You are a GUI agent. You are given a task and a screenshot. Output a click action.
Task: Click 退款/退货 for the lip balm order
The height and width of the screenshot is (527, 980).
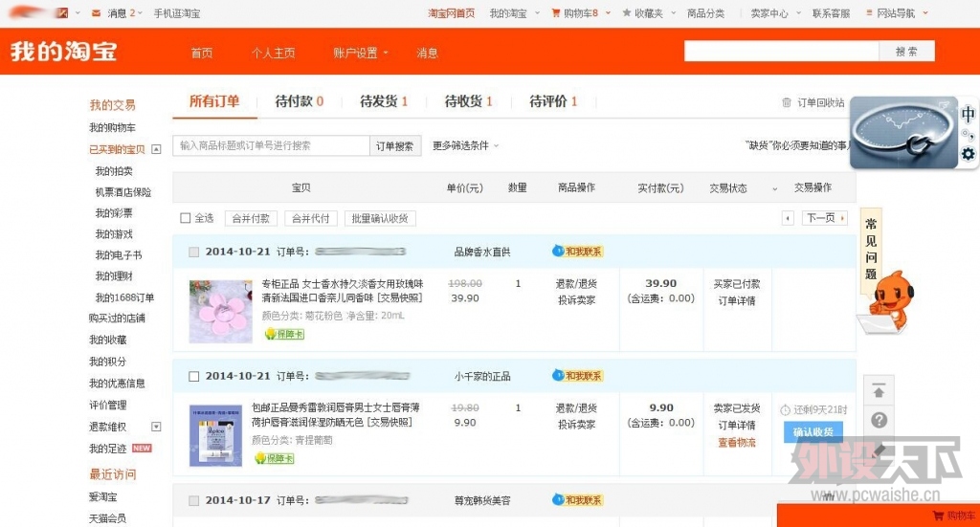576,407
